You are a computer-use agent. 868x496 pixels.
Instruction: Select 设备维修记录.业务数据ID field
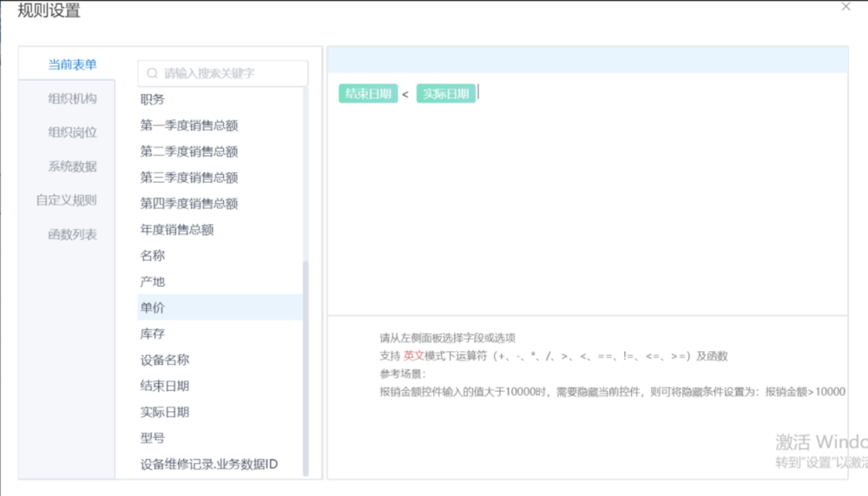click(x=209, y=464)
